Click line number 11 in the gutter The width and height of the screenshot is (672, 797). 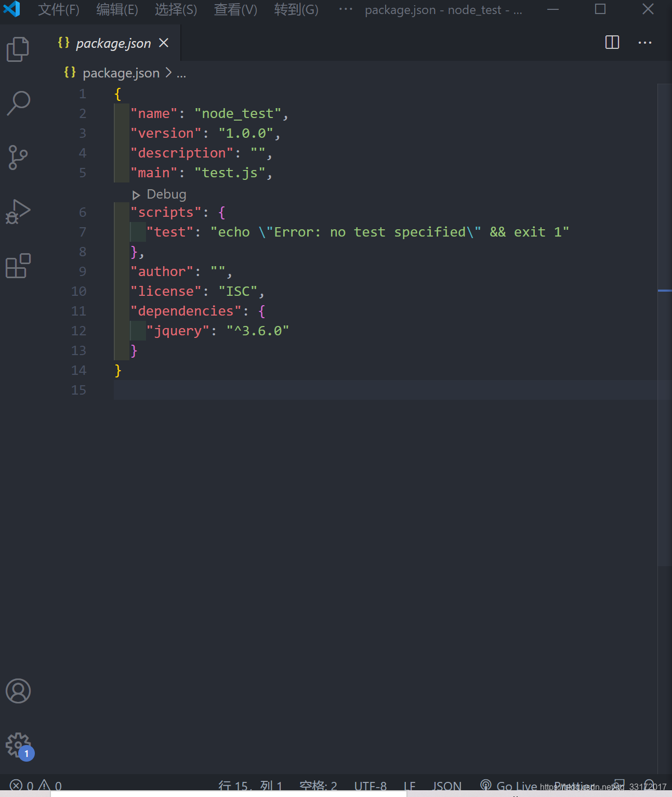(x=78, y=311)
